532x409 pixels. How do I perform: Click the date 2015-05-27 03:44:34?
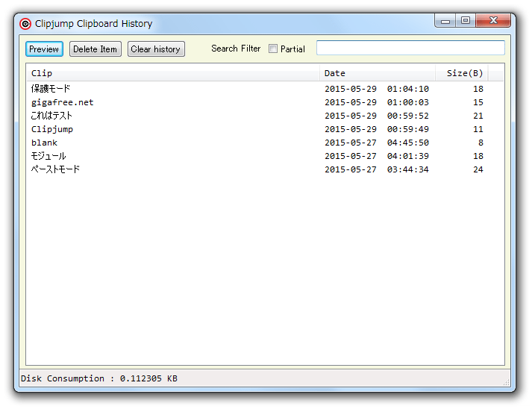click(x=377, y=169)
